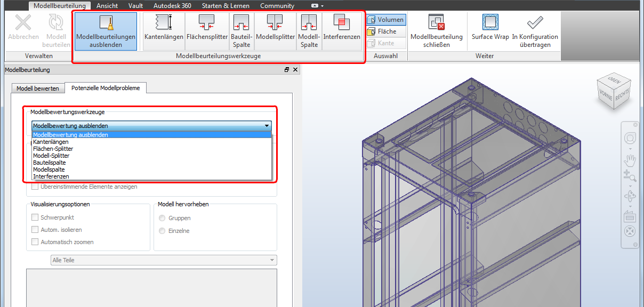644x307 pixels.
Task: Click the Look At face tool
Action: [630, 216]
